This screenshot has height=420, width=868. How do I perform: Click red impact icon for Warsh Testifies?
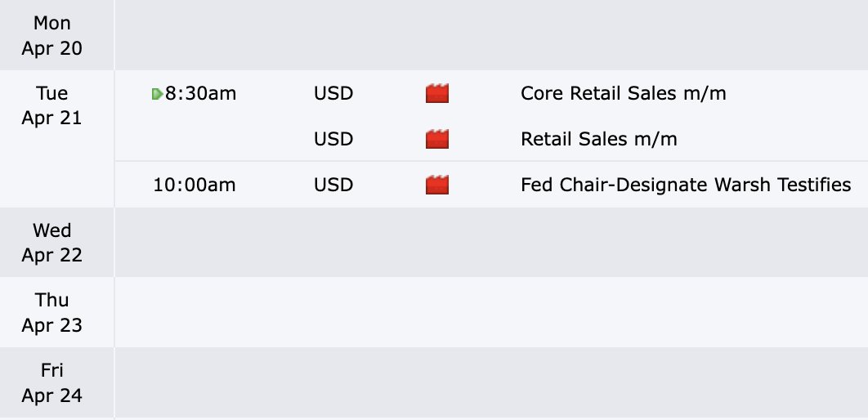click(x=436, y=185)
